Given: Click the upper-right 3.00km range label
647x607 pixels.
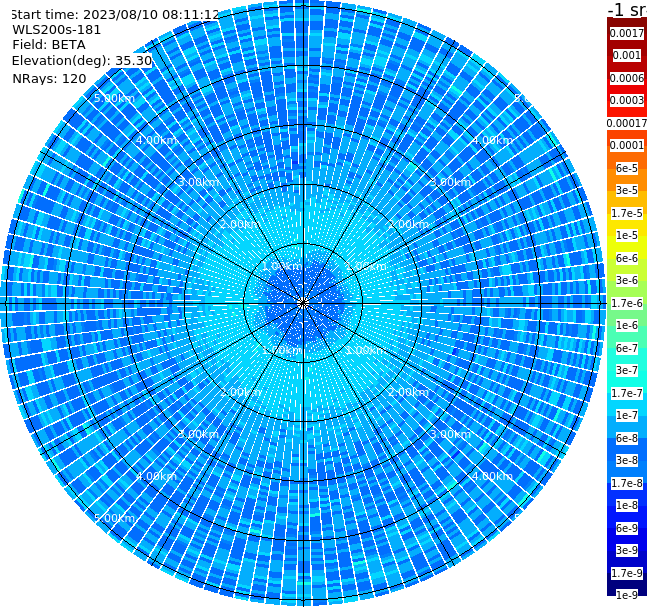Looking at the screenshot, I should (451, 182).
